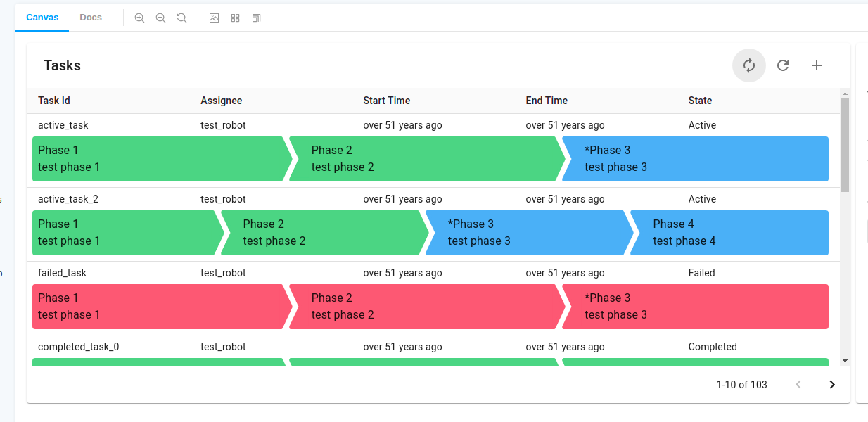The width and height of the screenshot is (868, 422).
Task: Sort tasks by the Task Id column
Action: pos(53,101)
